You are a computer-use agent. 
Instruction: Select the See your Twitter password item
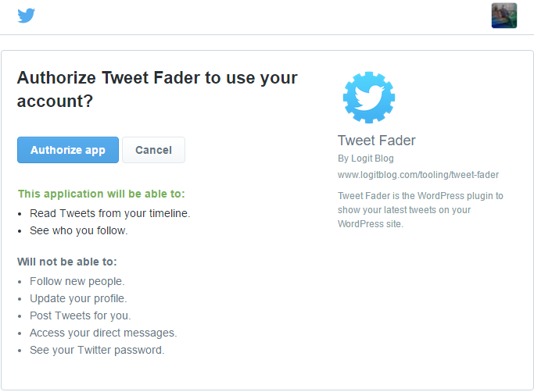click(97, 350)
